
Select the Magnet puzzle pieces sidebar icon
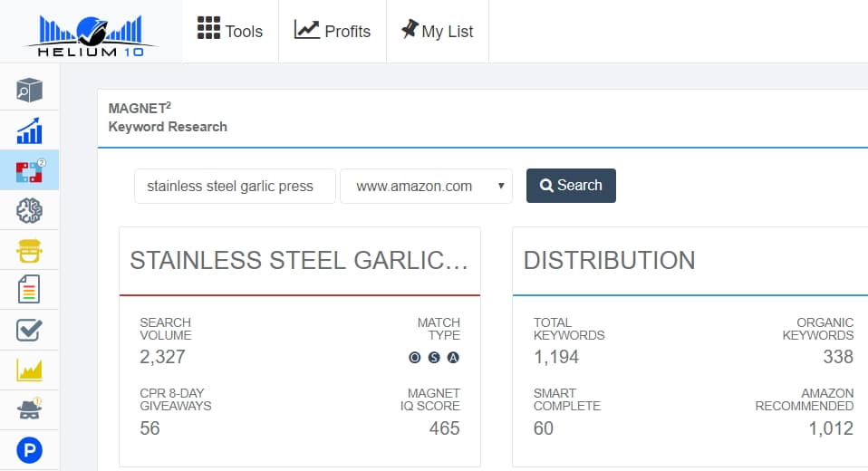[29, 169]
